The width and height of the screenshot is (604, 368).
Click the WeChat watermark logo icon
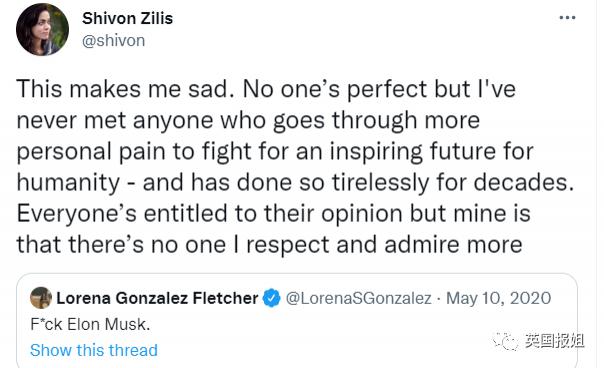click(x=505, y=341)
